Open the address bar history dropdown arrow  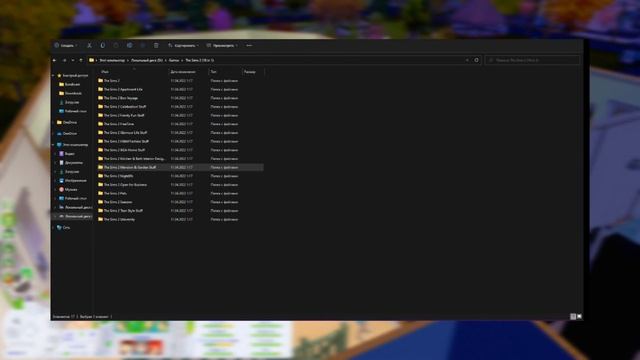pos(467,60)
